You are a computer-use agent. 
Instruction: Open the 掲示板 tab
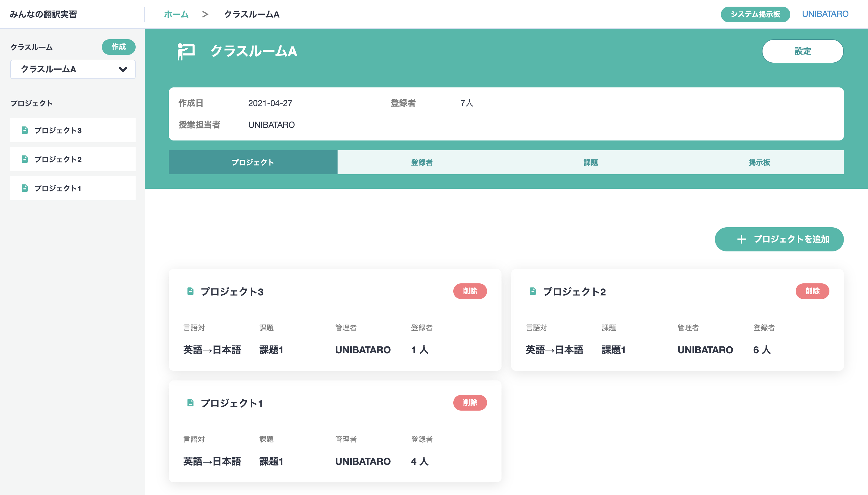pos(759,162)
